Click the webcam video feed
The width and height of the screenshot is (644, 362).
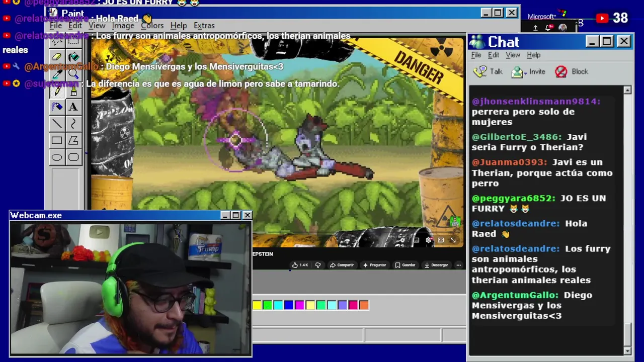coord(131,289)
